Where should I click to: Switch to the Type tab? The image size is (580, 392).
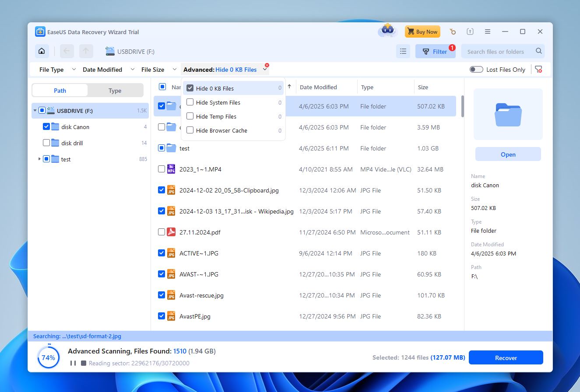point(115,90)
